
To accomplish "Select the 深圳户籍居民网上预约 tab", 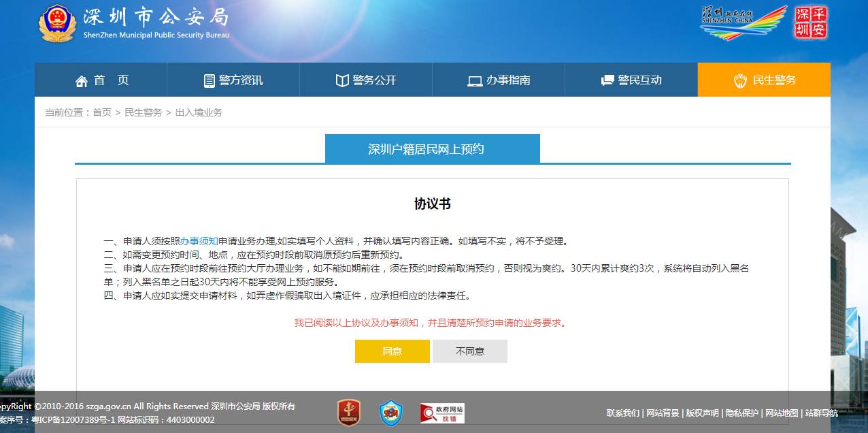I will pos(432,149).
